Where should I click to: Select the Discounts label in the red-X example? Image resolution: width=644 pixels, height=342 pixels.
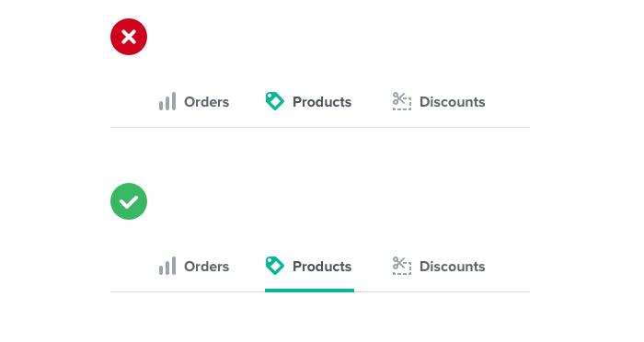pyautogui.click(x=453, y=102)
